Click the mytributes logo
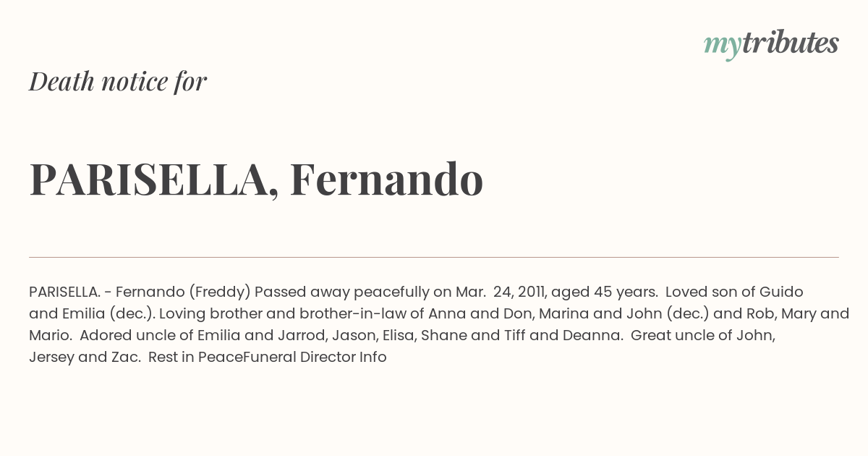Viewport: 868px width, 456px height. click(x=770, y=44)
